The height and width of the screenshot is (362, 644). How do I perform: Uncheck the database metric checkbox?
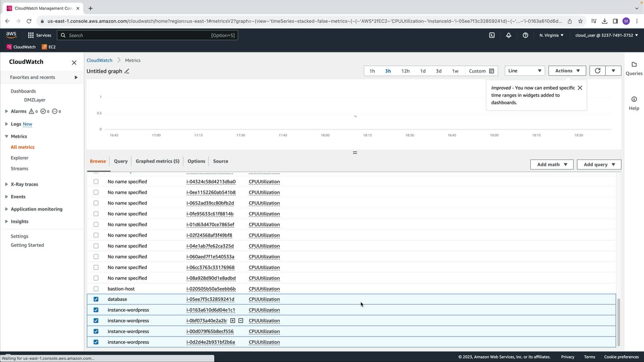tap(96, 299)
